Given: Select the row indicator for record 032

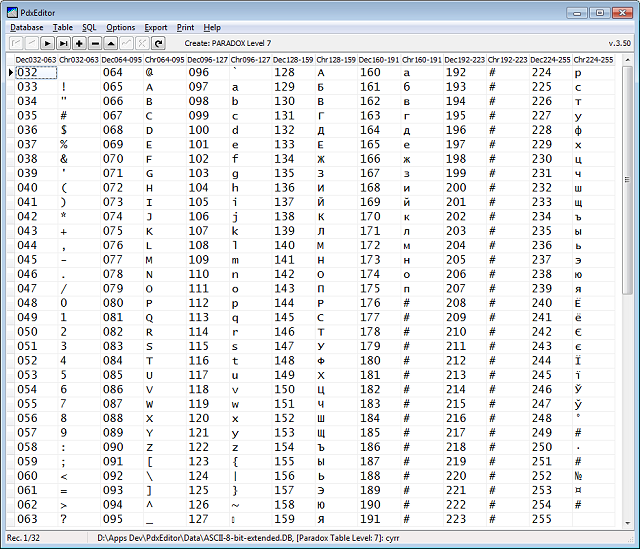Looking at the screenshot, I should point(11,73).
